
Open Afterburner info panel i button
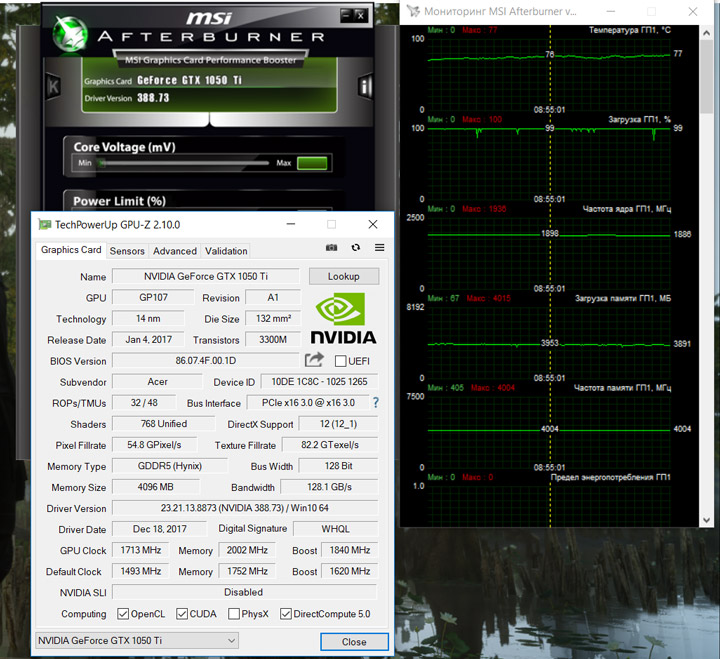click(x=366, y=86)
